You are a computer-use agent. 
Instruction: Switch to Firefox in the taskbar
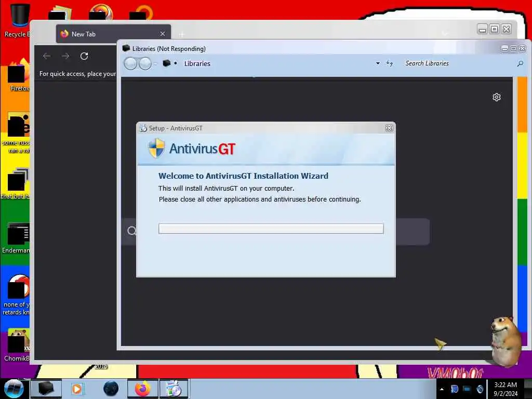point(143,389)
